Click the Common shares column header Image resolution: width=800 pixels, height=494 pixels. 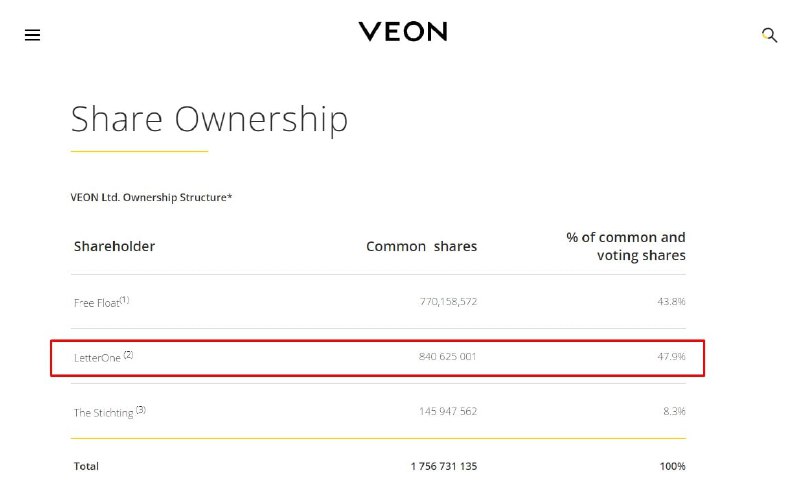coord(421,246)
